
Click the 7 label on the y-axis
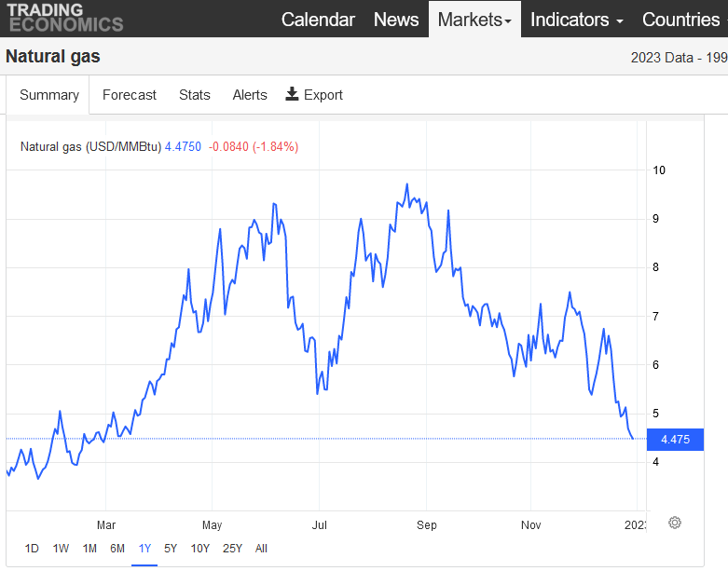[x=655, y=317]
